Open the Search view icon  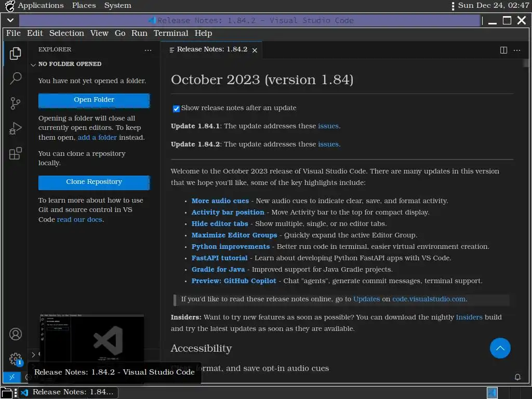click(15, 78)
